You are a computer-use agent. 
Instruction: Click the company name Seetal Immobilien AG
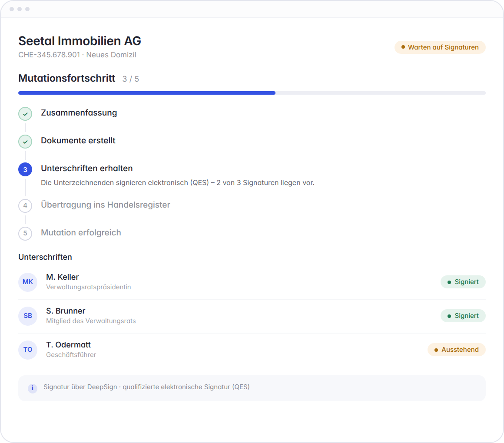pyautogui.click(x=80, y=41)
